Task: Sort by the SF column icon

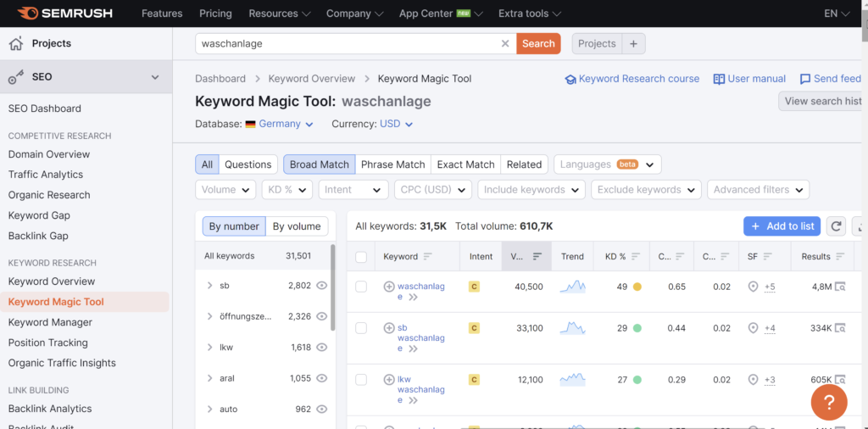Action: pos(767,256)
